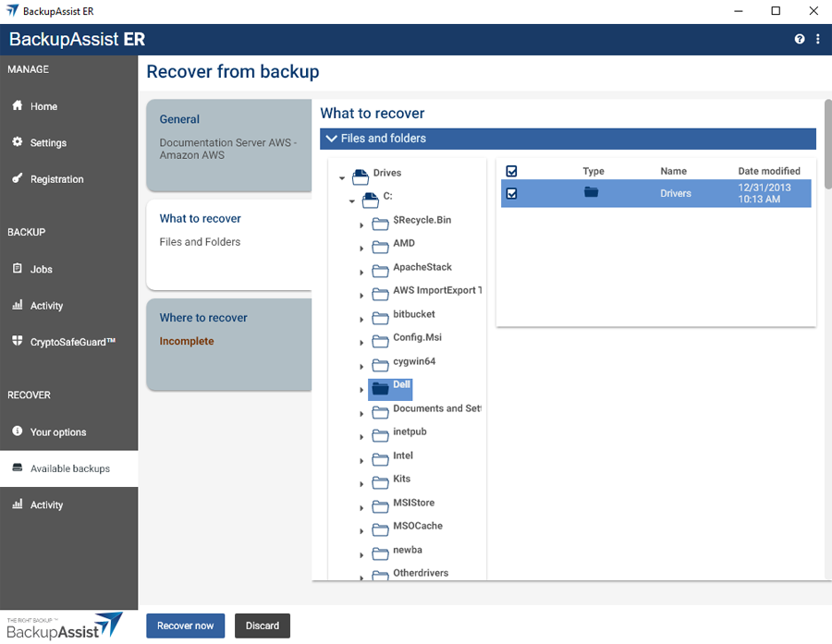The width and height of the screenshot is (832, 644).
Task: Click Backup Activity chart icon
Action: (18, 305)
